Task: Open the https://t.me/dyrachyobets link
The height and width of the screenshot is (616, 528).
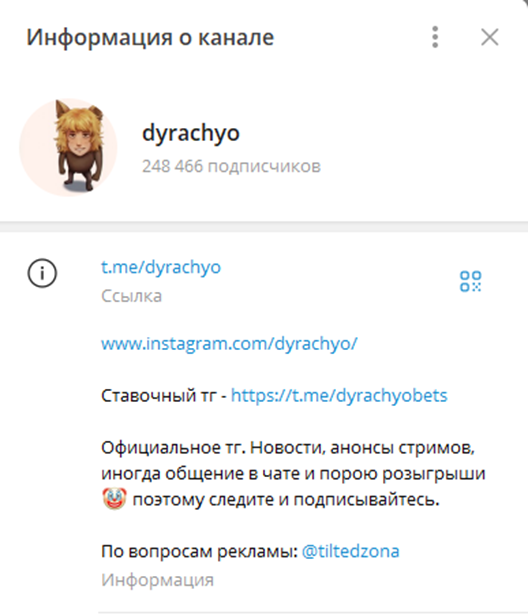Action: (x=339, y=396)
